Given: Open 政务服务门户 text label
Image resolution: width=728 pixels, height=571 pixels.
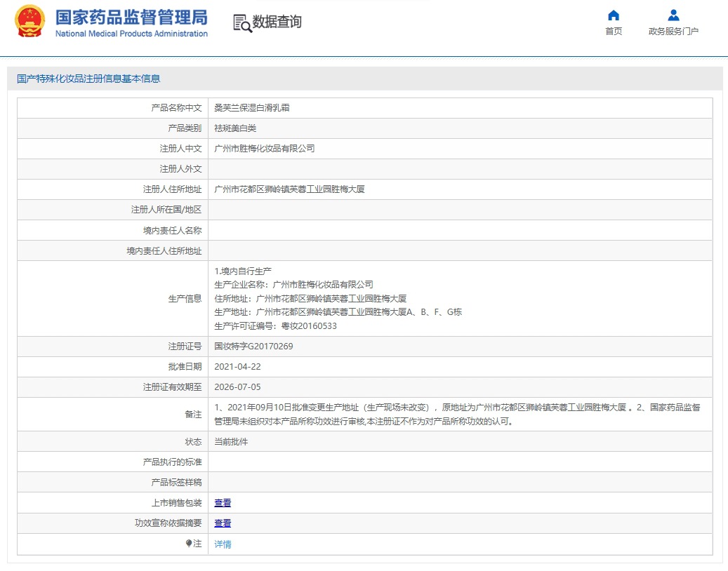Looking at the screenshot, I should [x=673, y=32].
